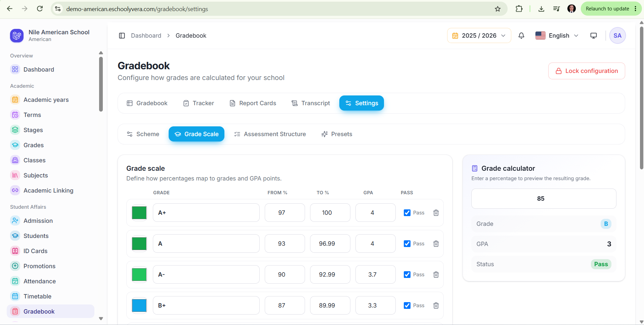The image size is (644, 325).
Task: Delete the A- grade row
Action: [436, 275]
